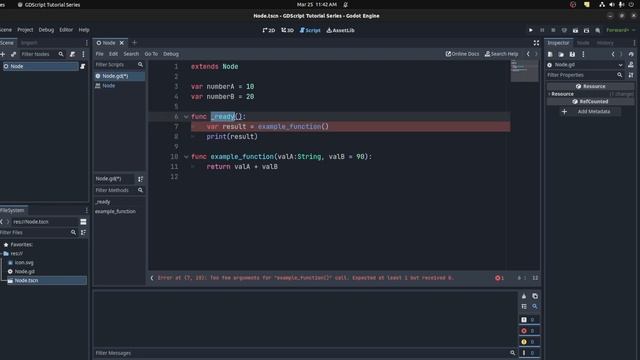Click the Filter Files search field
This screenshot has height=360, width=640.
tap(38, 232)
